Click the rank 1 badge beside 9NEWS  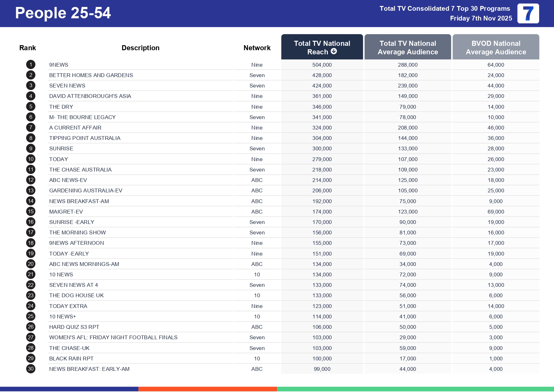click(x=30, y=64)
